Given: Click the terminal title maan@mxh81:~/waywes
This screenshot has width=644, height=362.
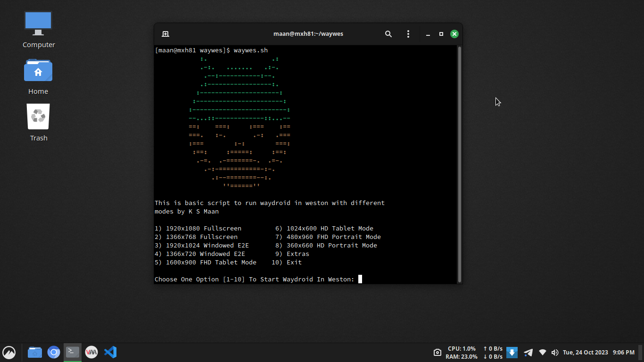Looking at the screenshot, I should (308, 34).
